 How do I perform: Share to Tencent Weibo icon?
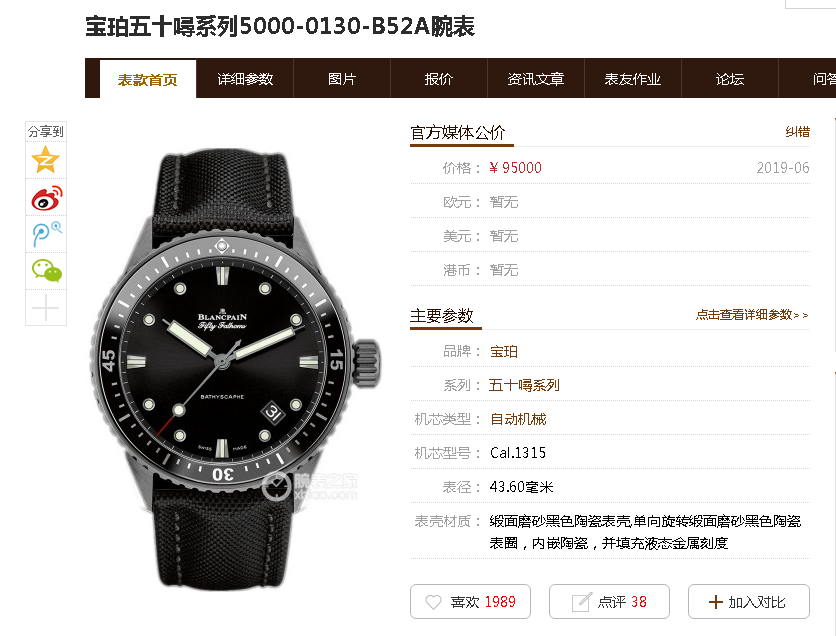[x=46, y=234]
